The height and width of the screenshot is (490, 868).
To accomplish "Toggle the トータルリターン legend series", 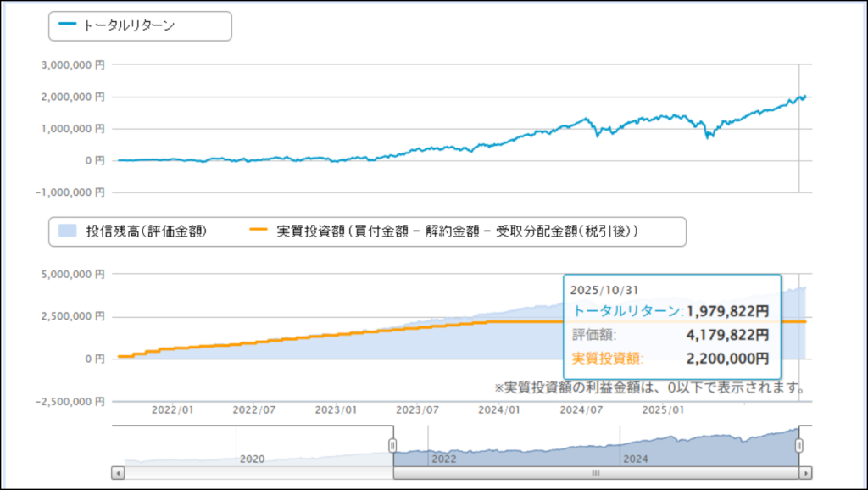I will point(128,25).
